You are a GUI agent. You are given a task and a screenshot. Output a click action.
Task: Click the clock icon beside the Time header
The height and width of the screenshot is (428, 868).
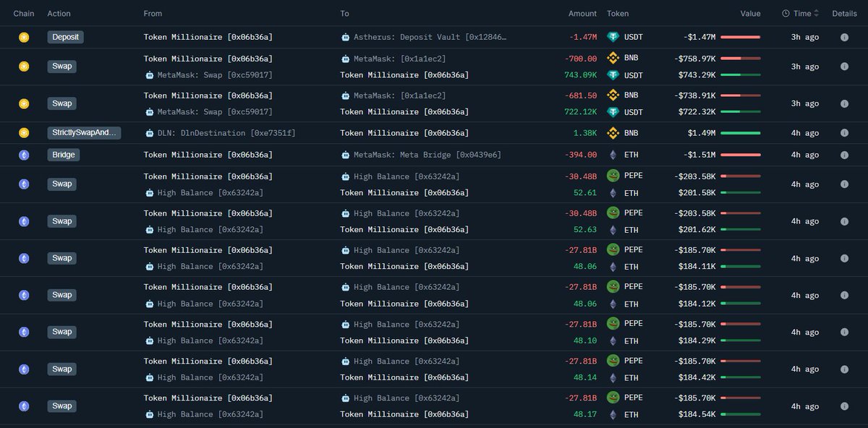tap(786, 13)
